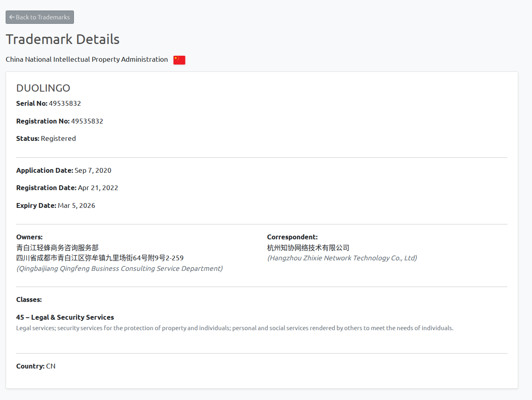Click the Application Date value Sep 7, 2020
The image size is (532, 400).
coord(93,170)
